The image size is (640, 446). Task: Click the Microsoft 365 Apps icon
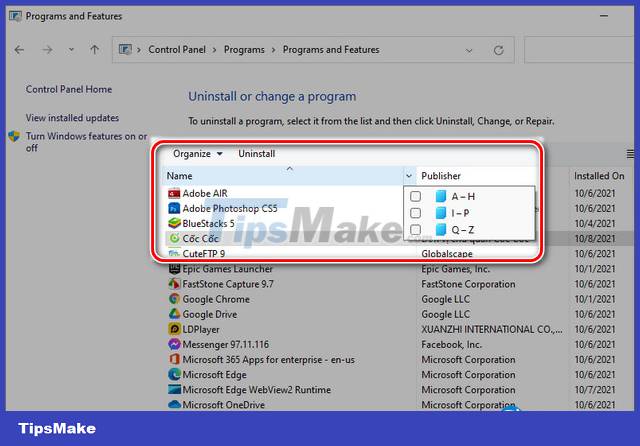174,359
